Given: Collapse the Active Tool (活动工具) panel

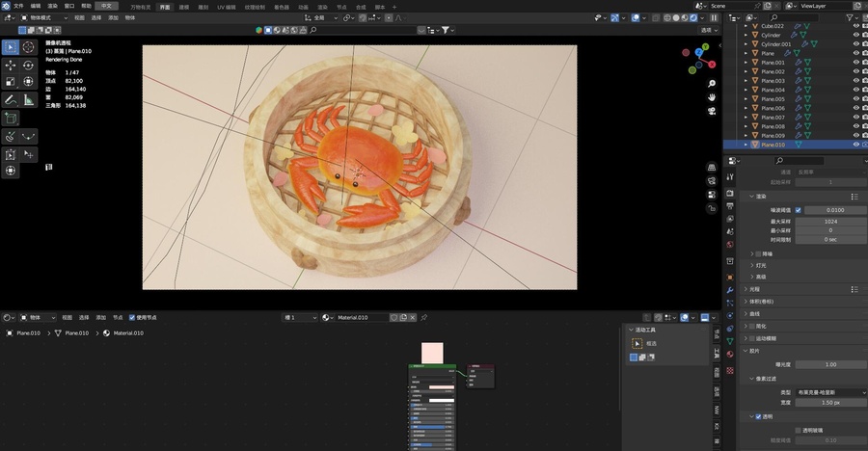Looking at the screenshot, I should (x=631, y=330).
